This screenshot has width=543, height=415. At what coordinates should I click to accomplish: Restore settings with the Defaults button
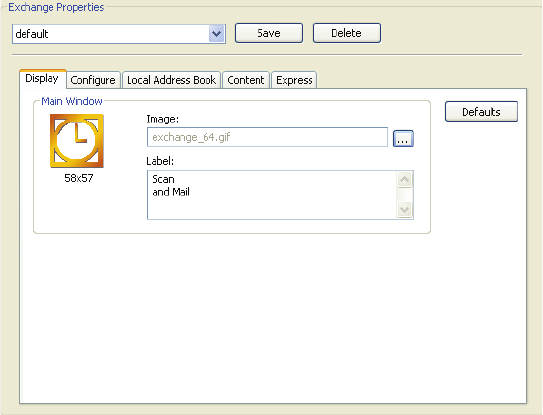[x=481, y=112]
